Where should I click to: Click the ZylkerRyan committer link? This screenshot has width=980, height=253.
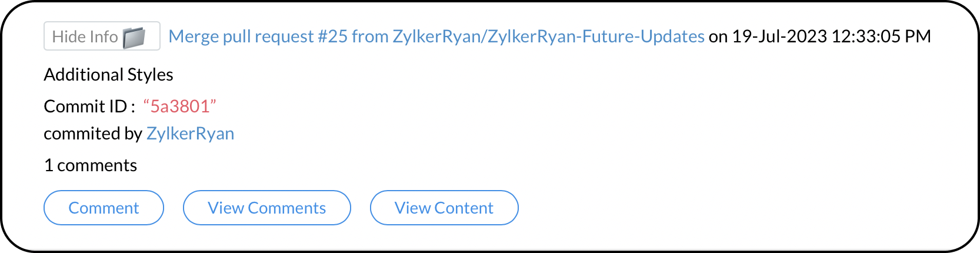tap(190, 134)
